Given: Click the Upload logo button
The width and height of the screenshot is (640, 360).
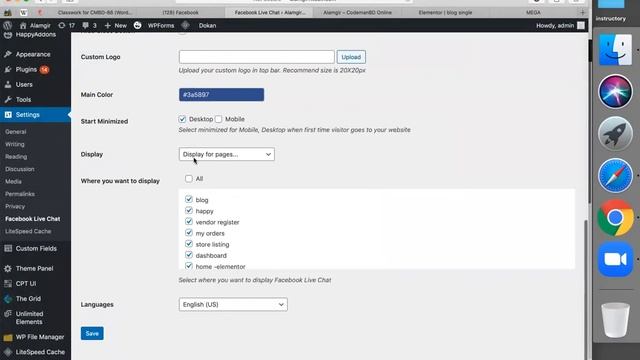Looking at the screenshot, I should click(x=351, y=57).
